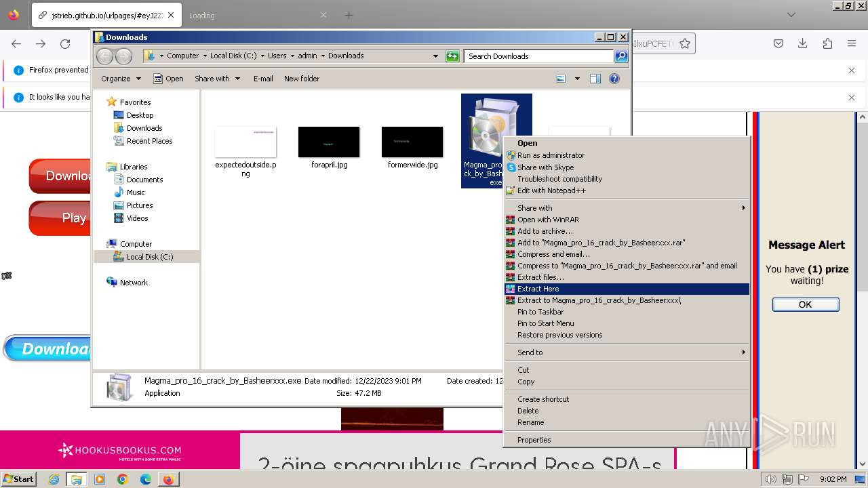This screenshot has height=488, width=868.
Task: Click OK on Message Alert ad
Action: coord(806,304)
